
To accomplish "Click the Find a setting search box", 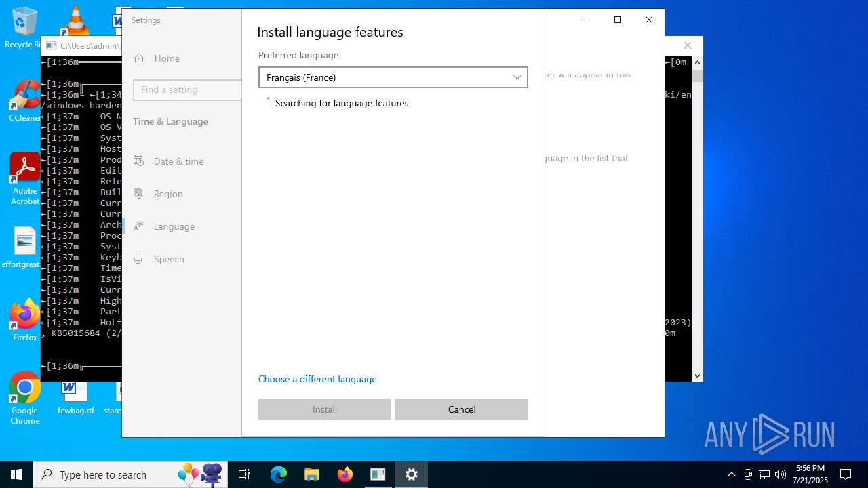I will [188, 89].
